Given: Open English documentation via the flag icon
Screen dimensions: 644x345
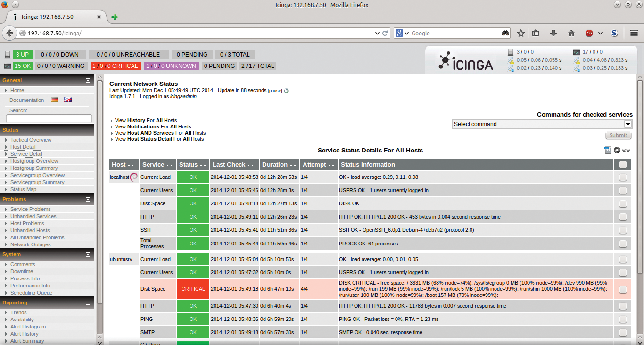Looking at the screenshot, I should coord(68,99).
